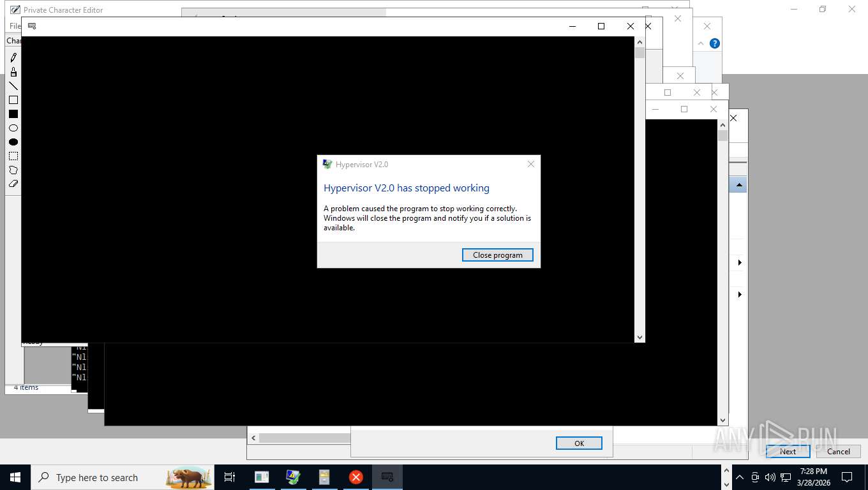
Task: Open the console app icon on the taskbar
Action: point(387,477)
